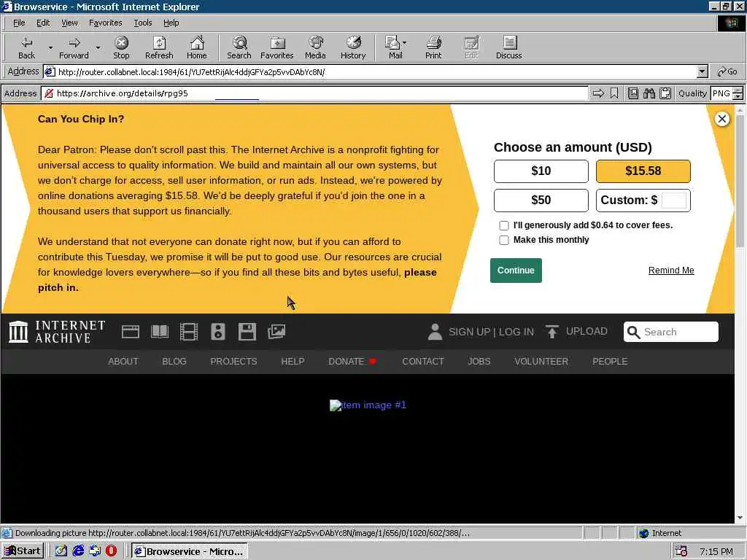This screenshot has width=747, height=560.
Task: Launch Internet Explorer from quick launch
Action: pyautogui.click(x=78, y=551)
